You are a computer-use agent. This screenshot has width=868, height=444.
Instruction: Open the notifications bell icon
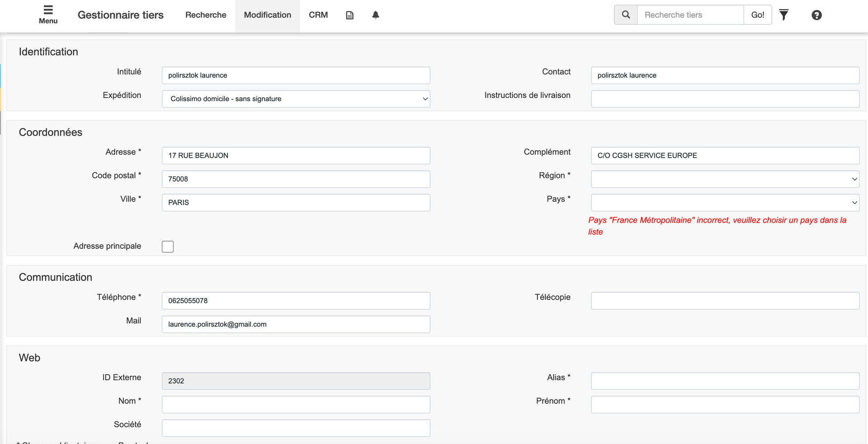[375, 15]
